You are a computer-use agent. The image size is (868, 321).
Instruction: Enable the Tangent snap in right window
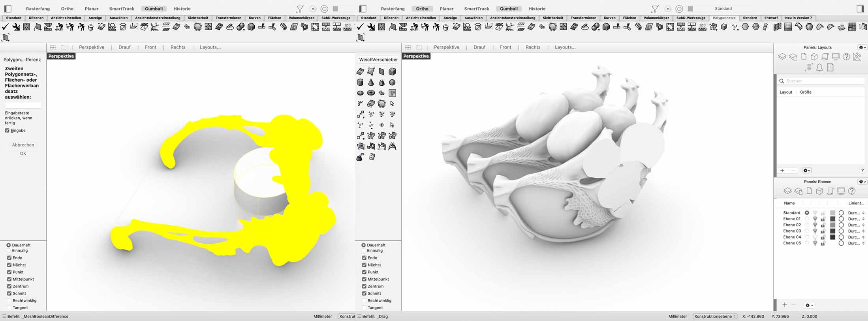(364, 308)
